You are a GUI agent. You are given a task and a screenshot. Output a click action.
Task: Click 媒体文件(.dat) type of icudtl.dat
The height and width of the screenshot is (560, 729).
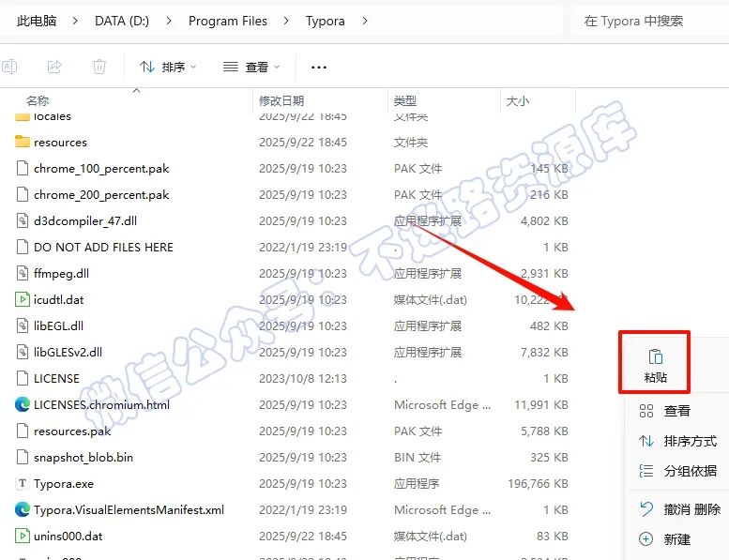pos(431,300)
